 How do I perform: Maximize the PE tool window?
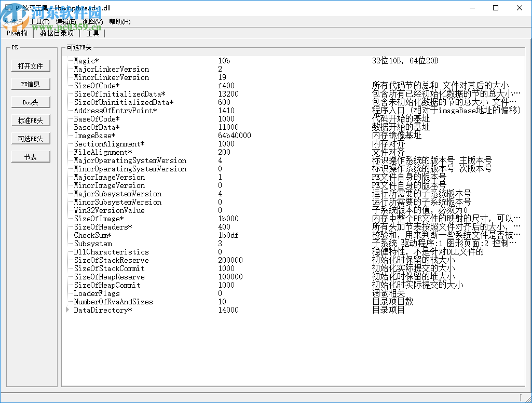[x=496, y=8]
